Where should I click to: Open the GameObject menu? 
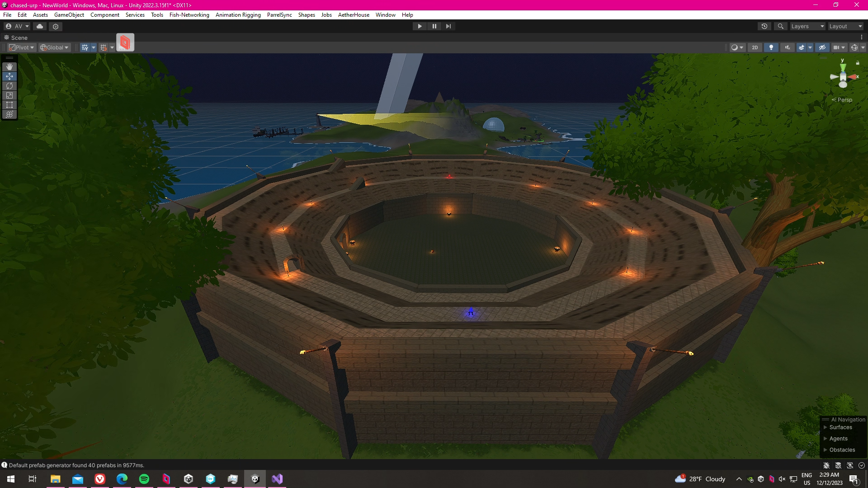(x=69, y=15)
